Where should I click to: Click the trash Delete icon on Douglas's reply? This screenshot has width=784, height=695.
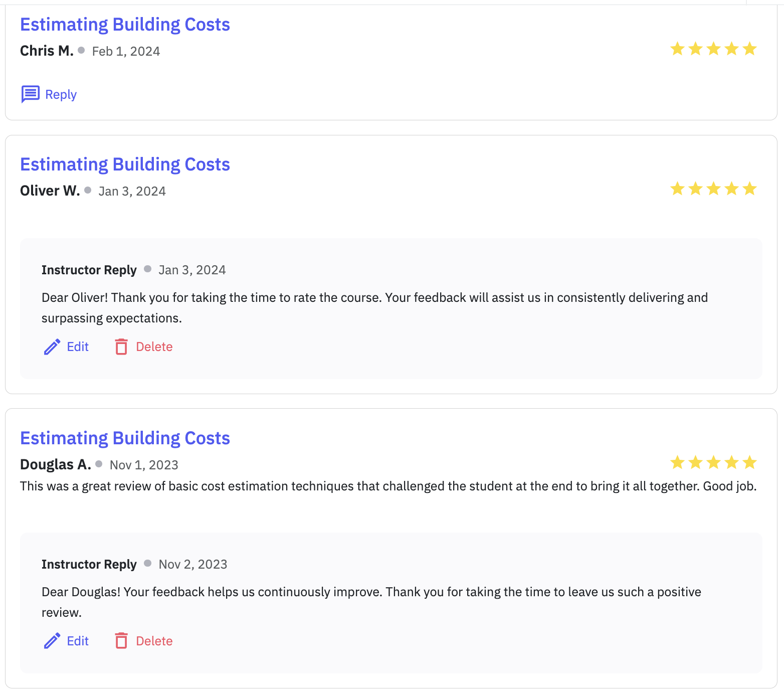(121, 641)
